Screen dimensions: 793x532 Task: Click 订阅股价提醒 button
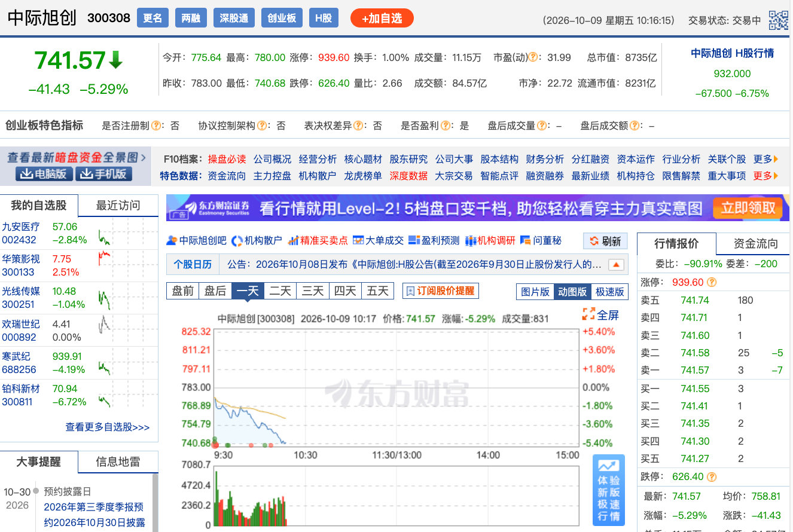(x=441, y=291)
